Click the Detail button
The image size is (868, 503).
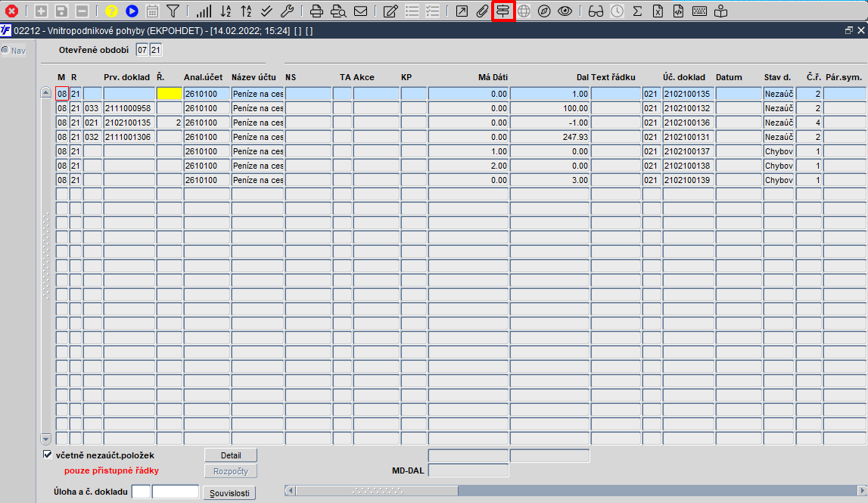(x=231, y=455)
